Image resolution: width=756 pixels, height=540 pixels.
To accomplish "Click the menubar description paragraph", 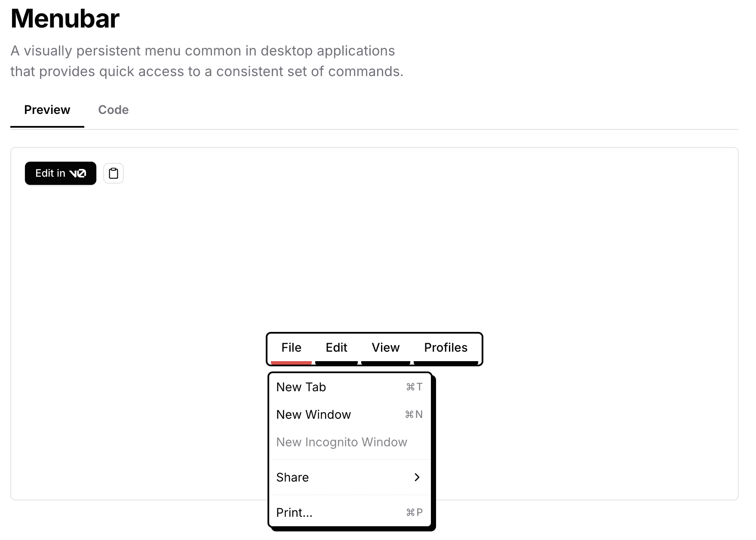I will pos(206,61).
